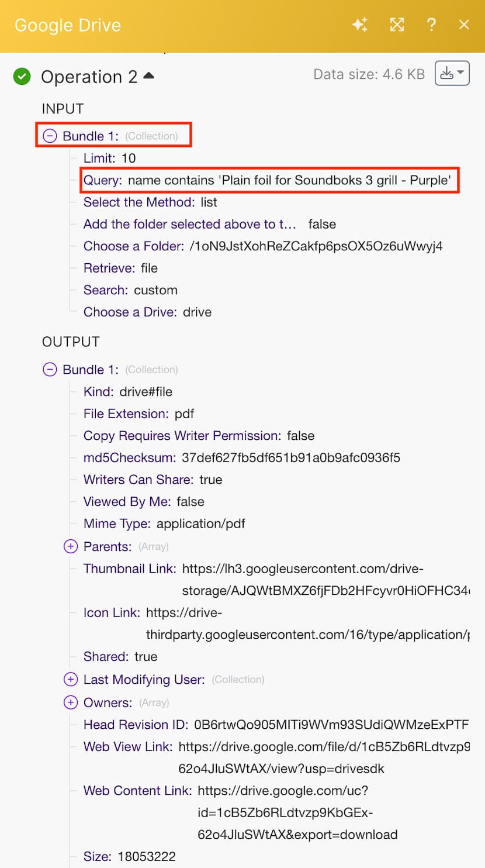Expand the Parents array

pos(70,546)
